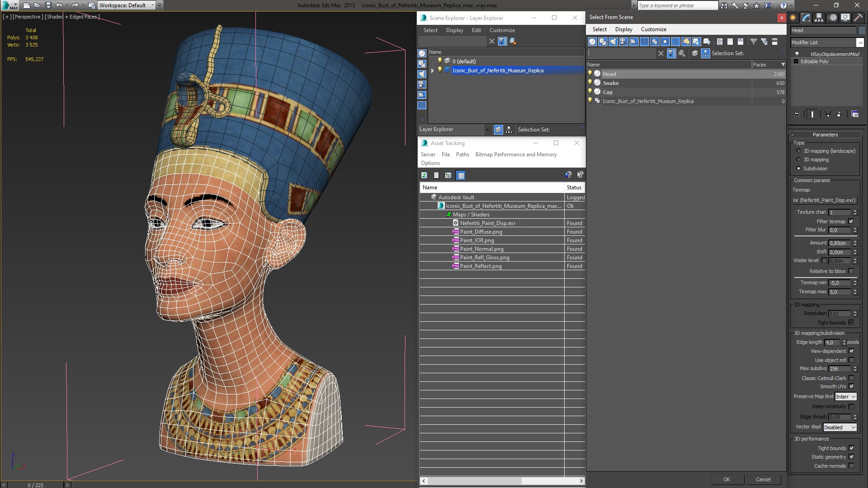This screenshot has height=488, width=868.
Task: Click Tree View icon in Asset Tracking toolbar
Action: coord(448,175)
